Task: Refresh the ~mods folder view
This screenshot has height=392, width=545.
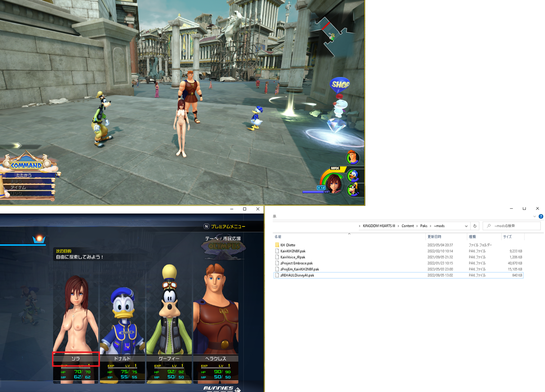Action: [475, 226]
